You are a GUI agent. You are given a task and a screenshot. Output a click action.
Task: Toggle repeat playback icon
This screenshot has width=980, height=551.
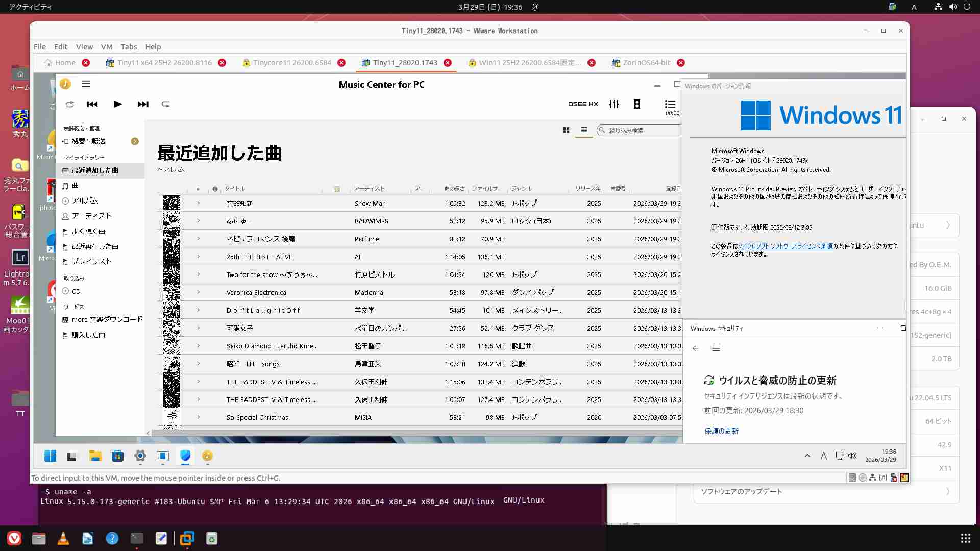pos(166,104)
